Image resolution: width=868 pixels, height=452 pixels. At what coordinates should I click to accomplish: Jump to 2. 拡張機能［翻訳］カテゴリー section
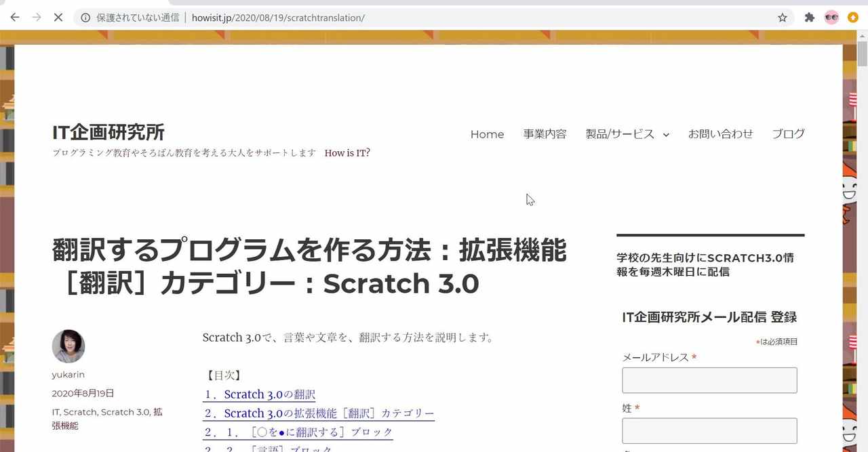point(319,413)
